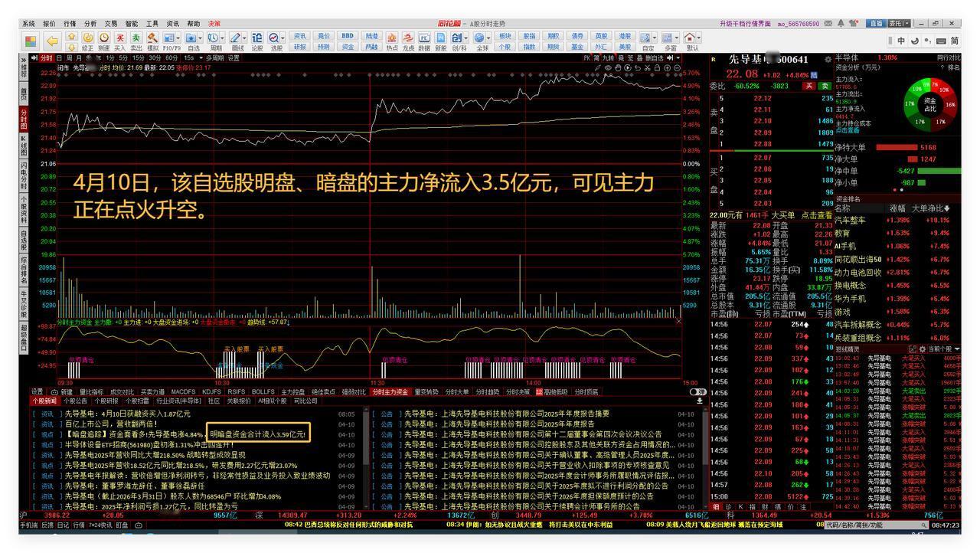Open the 系统 menu
Image resolution: width=980 pixels, height=553 pixels.
(28, 24)
